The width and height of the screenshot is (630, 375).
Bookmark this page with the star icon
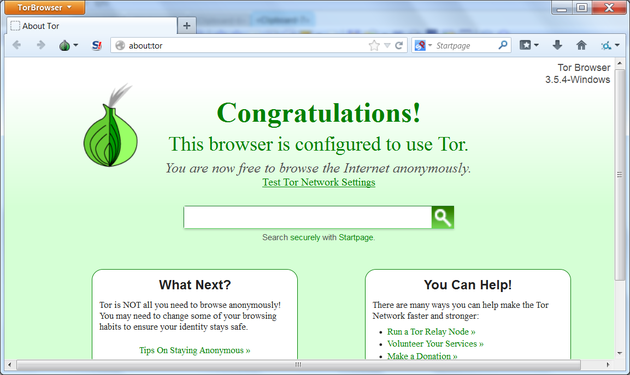(x=374, y=45)
